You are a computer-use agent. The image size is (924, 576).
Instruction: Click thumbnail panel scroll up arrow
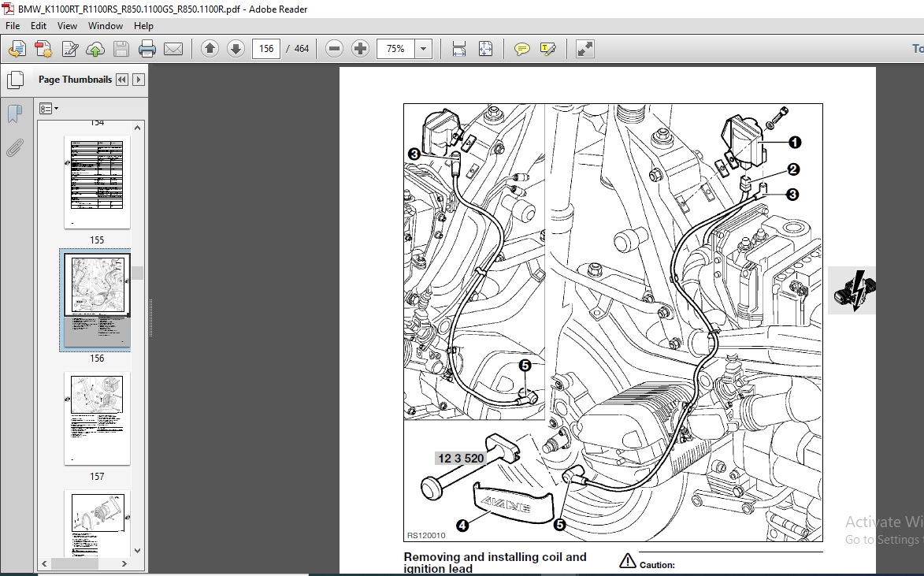click(137, 128)
